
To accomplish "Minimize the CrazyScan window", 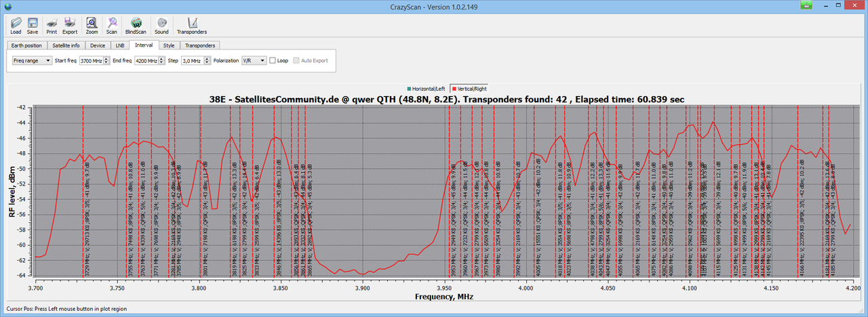I will click(x=825, y=5).
